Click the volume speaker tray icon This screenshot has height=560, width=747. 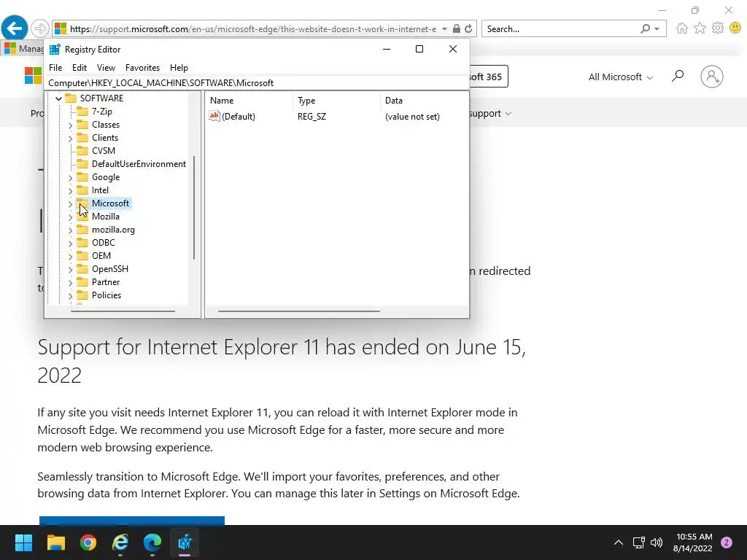click(657, 542)
